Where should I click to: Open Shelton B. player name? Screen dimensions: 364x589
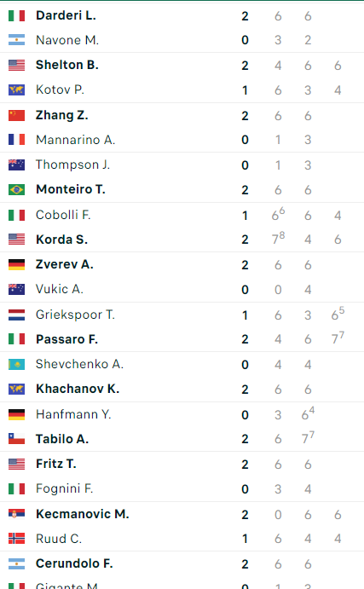(67, 65)
